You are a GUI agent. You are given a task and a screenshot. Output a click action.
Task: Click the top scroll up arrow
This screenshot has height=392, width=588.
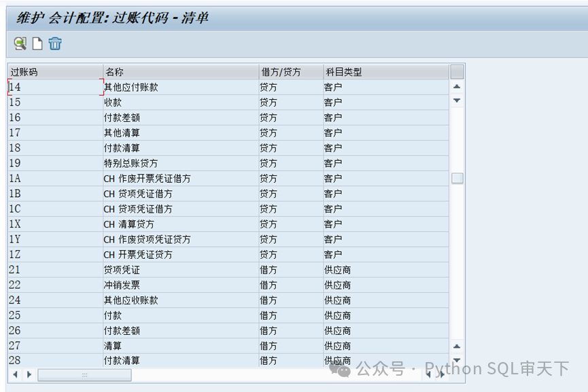click(x=457, y=86)
